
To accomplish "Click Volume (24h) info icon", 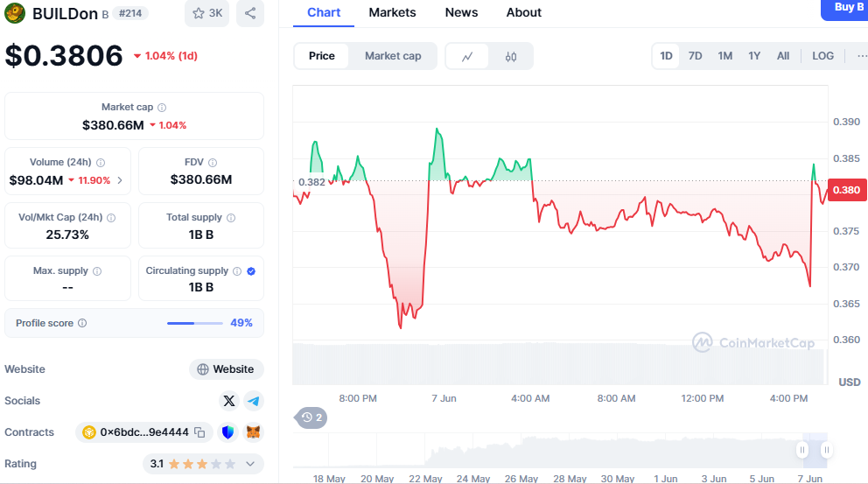I will pos(101,162).
